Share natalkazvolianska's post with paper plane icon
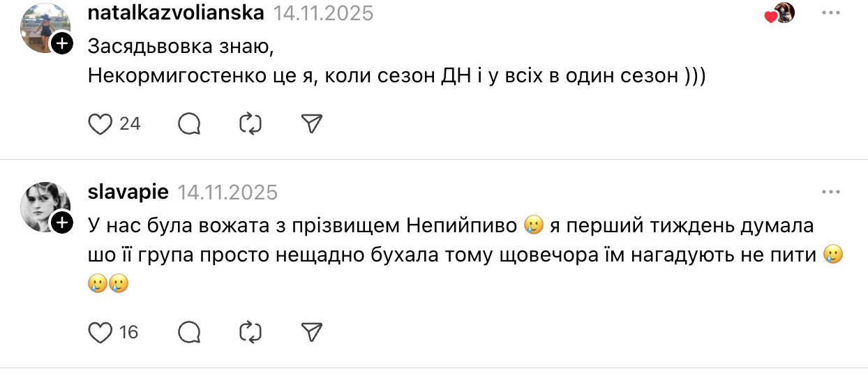 click(x=311, y=124)
